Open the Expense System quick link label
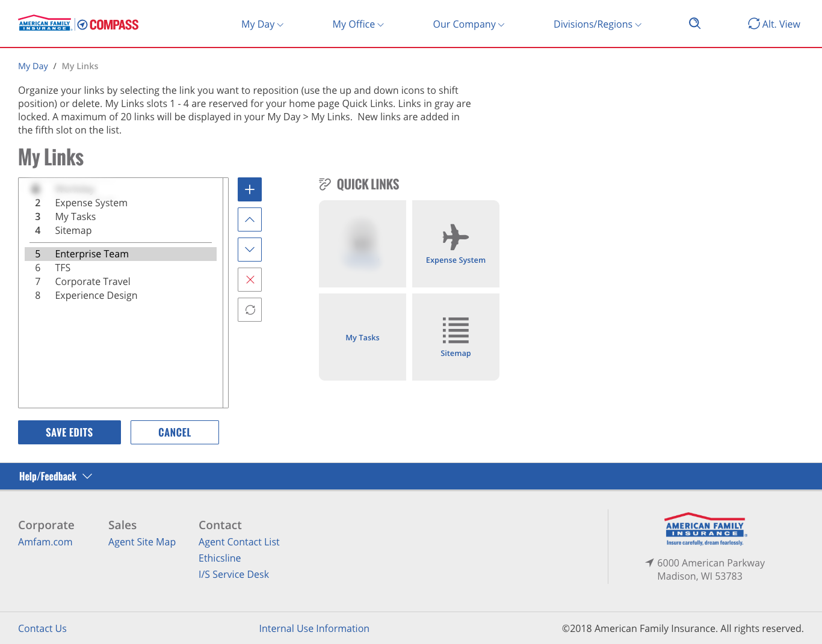822x644 pixels. click(456, 260)
